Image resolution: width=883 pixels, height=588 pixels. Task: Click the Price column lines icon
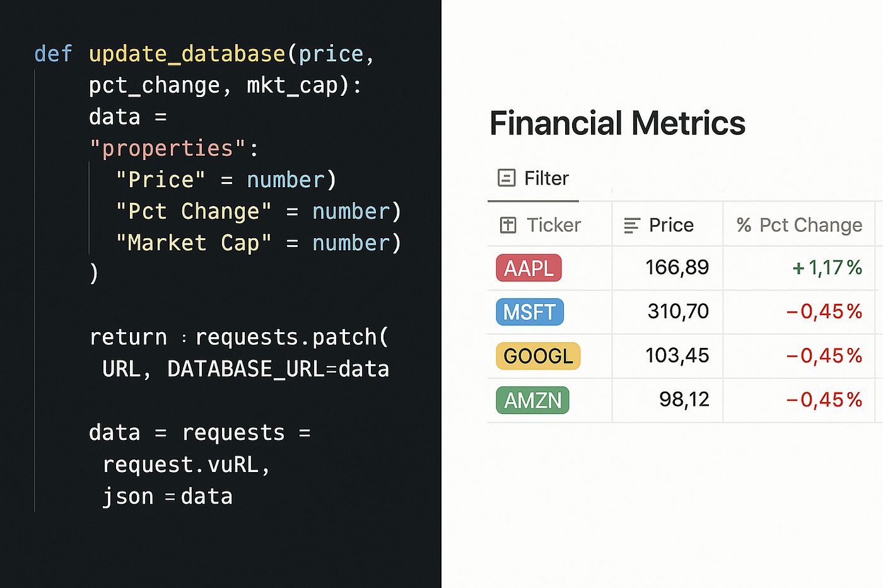pyautogui.click(x=631, y=225)
